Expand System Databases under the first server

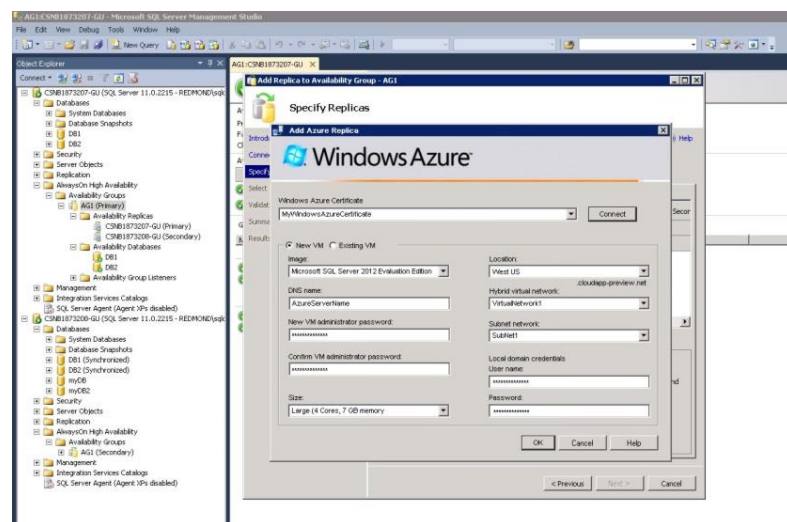click(x=49, y=113)
